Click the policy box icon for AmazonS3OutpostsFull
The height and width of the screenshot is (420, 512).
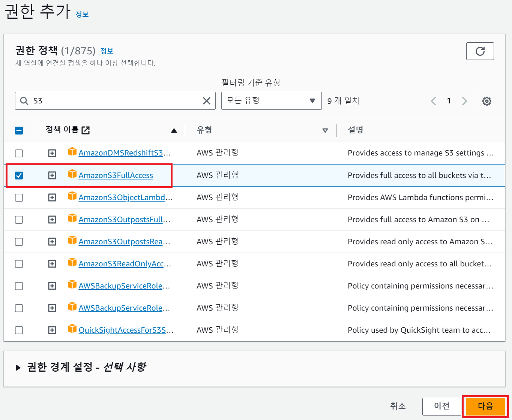(72, 218)
